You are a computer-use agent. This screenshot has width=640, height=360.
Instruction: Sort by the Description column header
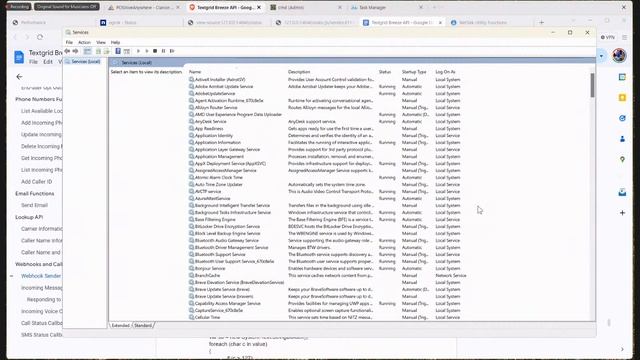(x=299, y=72)
